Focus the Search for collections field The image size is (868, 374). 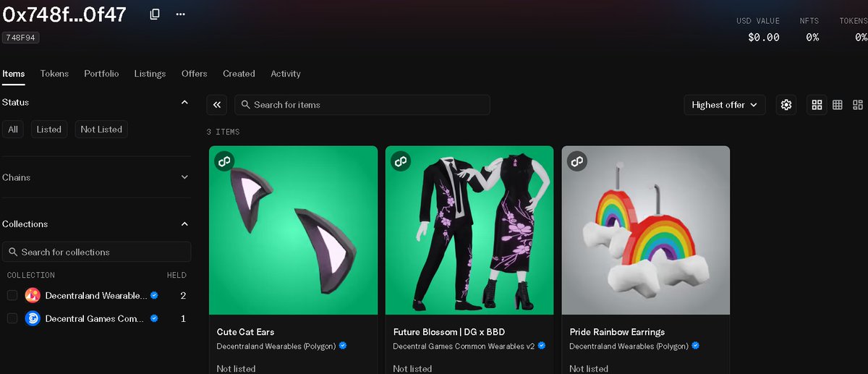click(96, 252)
